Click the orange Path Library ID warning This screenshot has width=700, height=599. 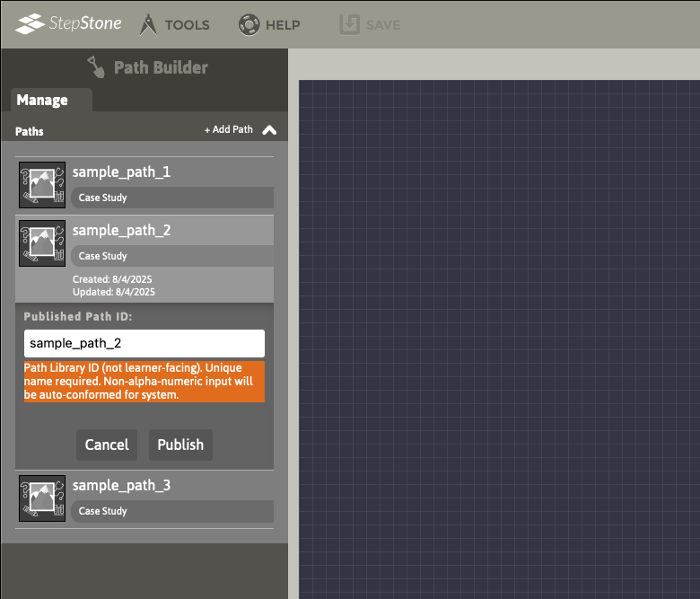coord(144,382)
